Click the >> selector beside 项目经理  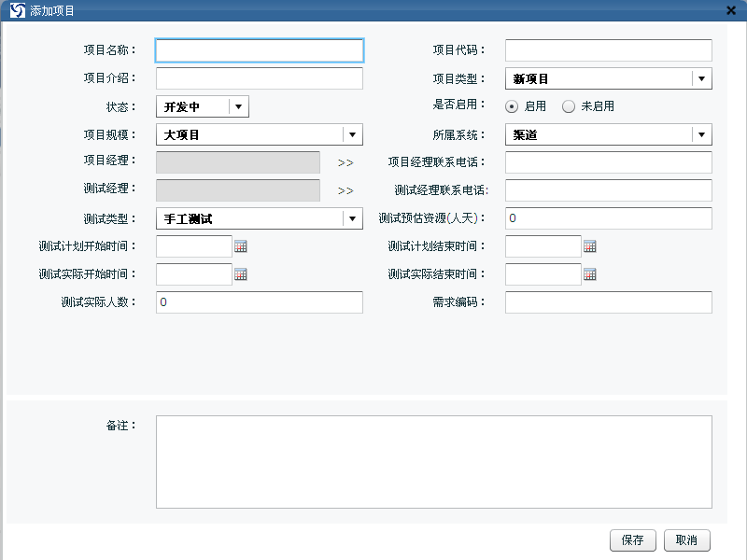[345, 162]
